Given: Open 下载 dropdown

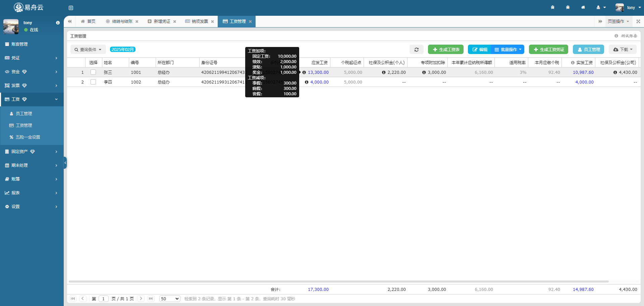Looking at the screenshot, I should click(623, 49).
